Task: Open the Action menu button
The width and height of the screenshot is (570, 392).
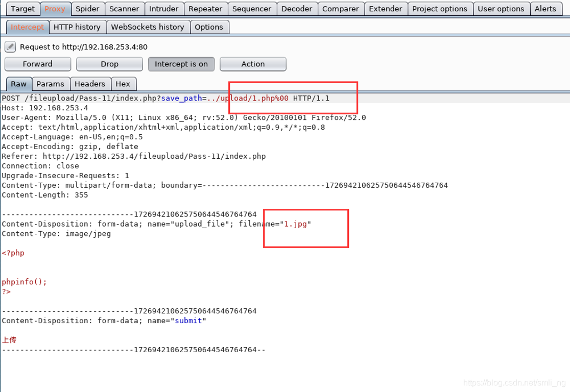Action: tap(253, 64)
